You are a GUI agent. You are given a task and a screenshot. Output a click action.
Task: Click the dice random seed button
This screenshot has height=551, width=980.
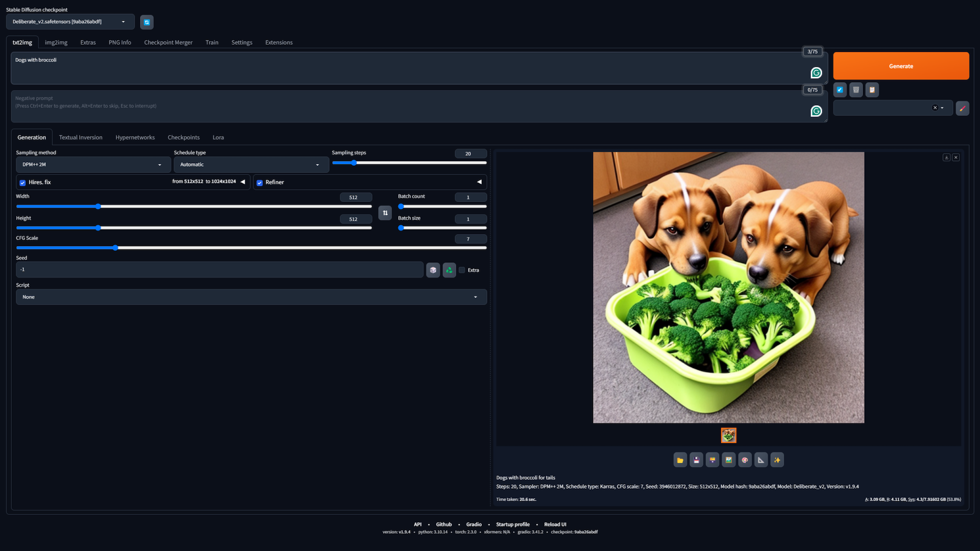[433, 270]
